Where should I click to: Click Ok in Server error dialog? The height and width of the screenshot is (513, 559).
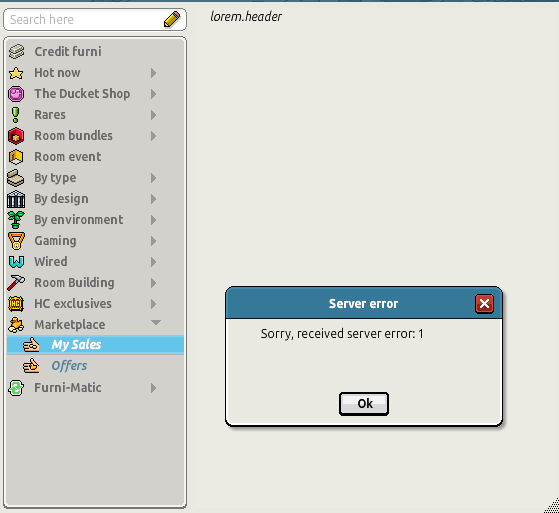click(364, 404)
